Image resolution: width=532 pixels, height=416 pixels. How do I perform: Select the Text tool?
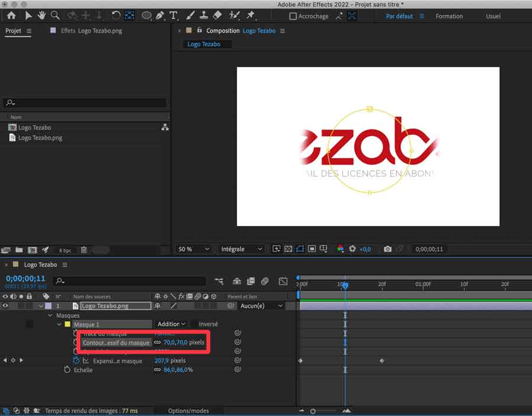[x=173, y=15]
